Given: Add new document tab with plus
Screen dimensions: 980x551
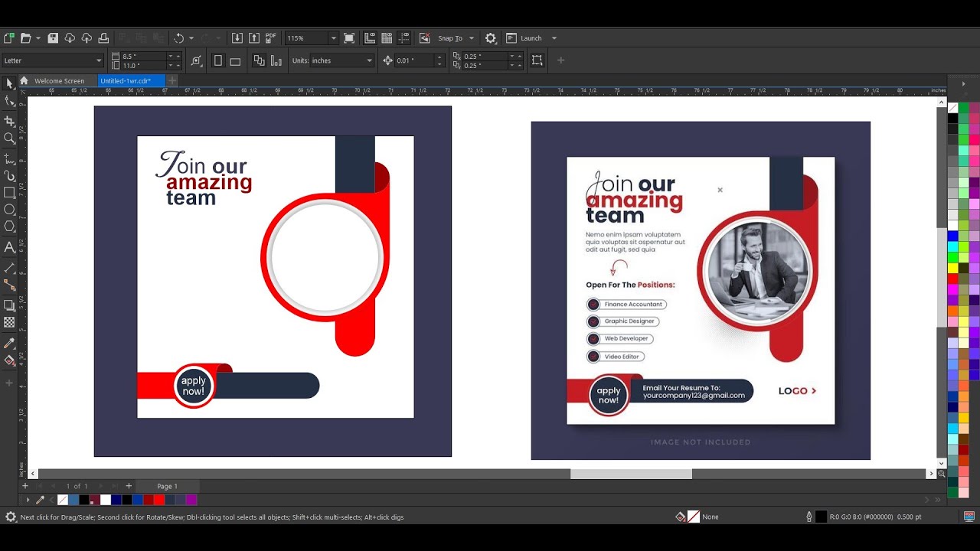Looking at the screenshot, I should click(172, 80).
